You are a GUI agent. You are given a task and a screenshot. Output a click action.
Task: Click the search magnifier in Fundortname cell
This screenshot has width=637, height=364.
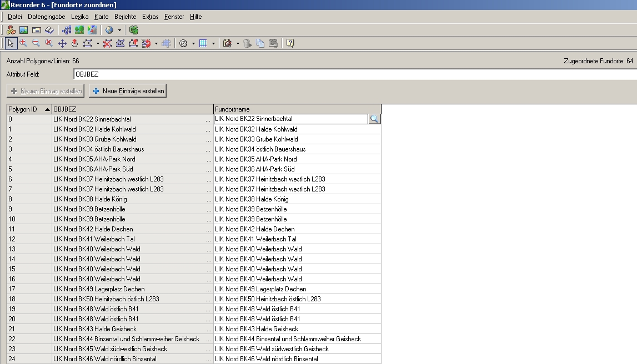click(x=374, y=119)
